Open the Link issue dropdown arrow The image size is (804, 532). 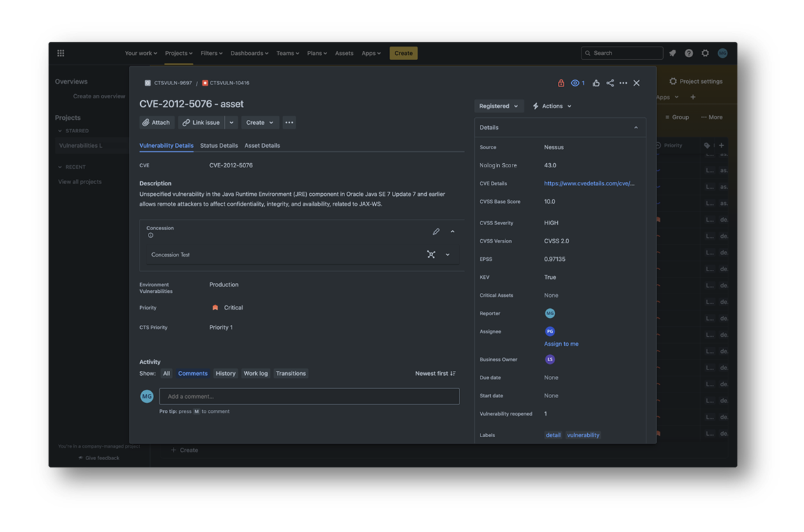pyautogui.click(x=232, y=122)
